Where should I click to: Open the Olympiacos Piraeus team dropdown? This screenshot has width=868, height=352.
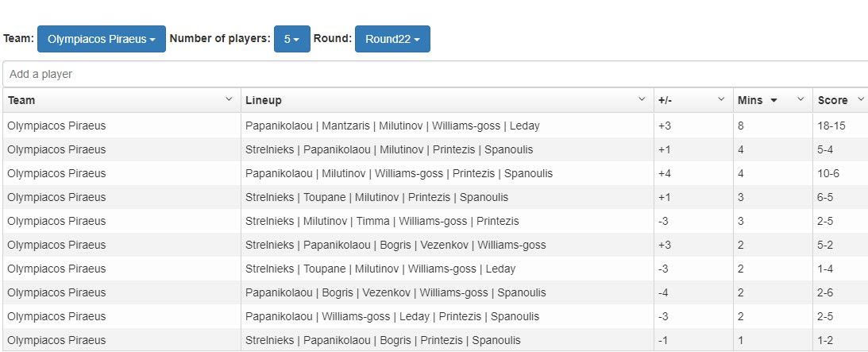tap(101, 39)
